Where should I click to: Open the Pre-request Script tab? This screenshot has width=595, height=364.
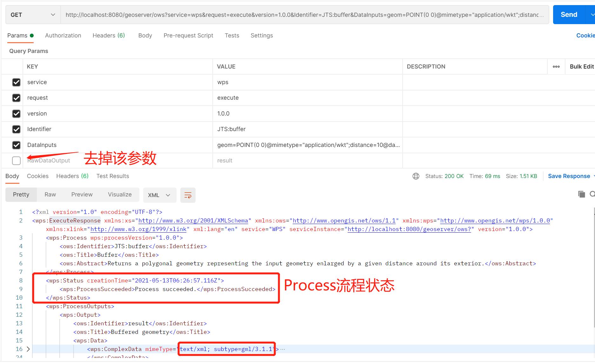pos(188,36)
